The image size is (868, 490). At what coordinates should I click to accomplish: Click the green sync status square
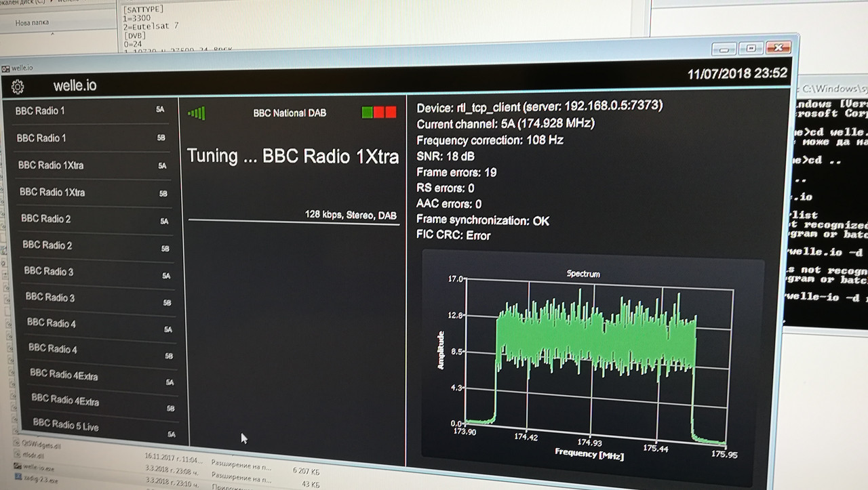click(x=367, y=113)
